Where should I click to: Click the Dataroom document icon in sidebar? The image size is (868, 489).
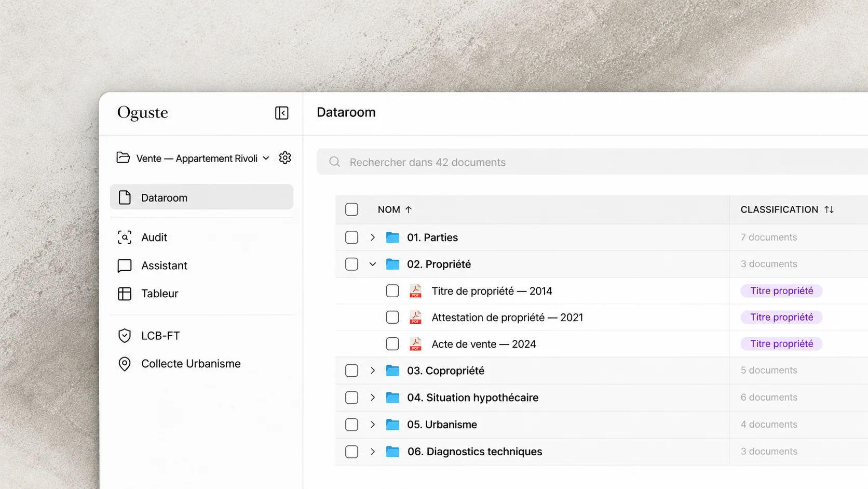tap(125, 197)
